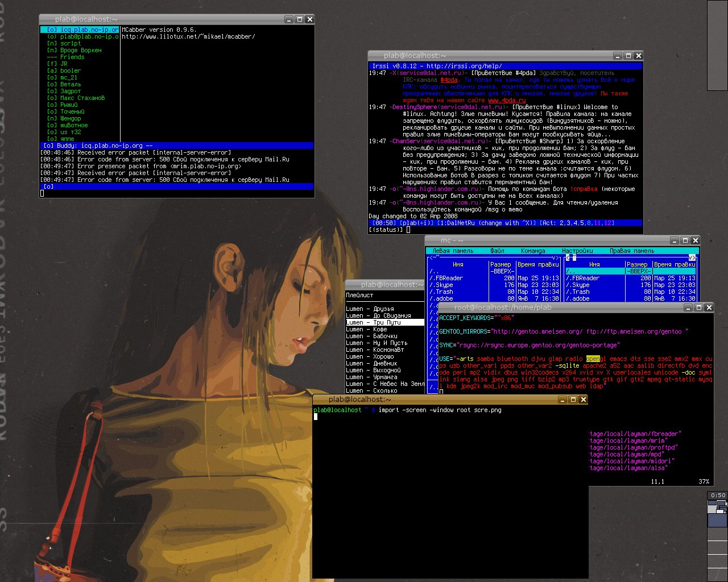Minimize the mc window
The height and width of the screenshot is (582, 728).
(675, 240)
